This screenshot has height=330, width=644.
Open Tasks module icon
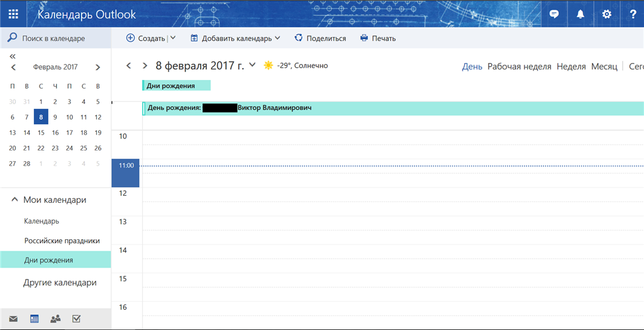tap(76, 319)
